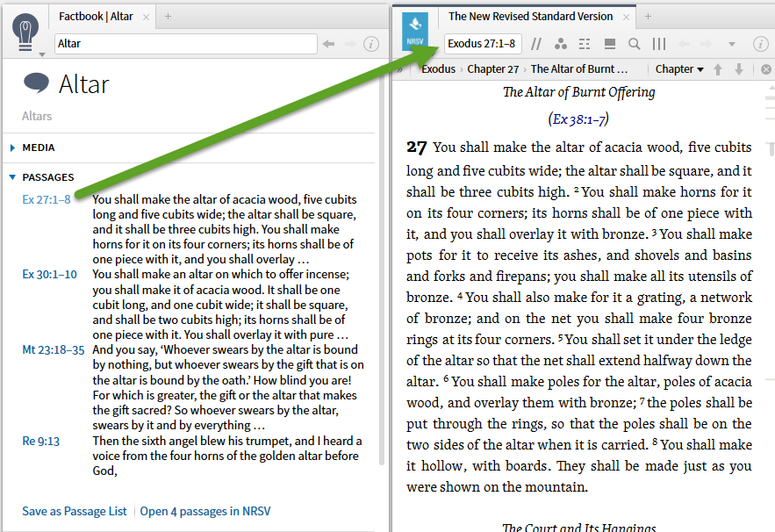Click the column layout three-bars icon

pos(659,44)
